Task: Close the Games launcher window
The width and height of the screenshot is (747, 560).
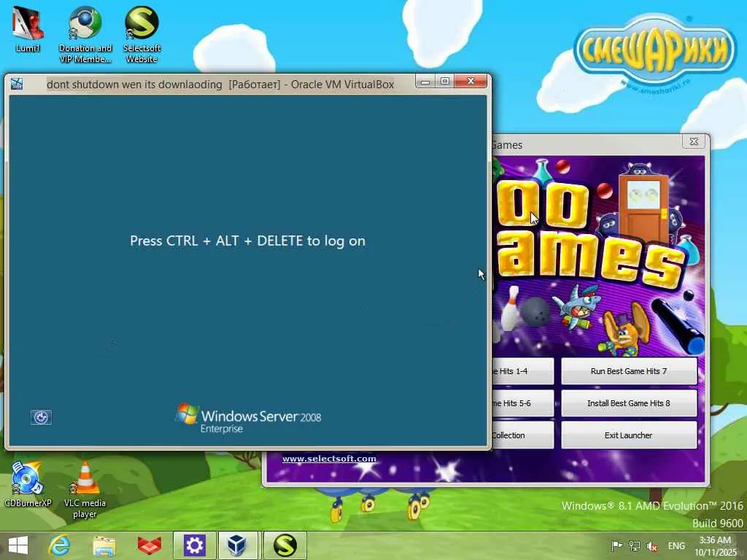Action: coord(694,141)
